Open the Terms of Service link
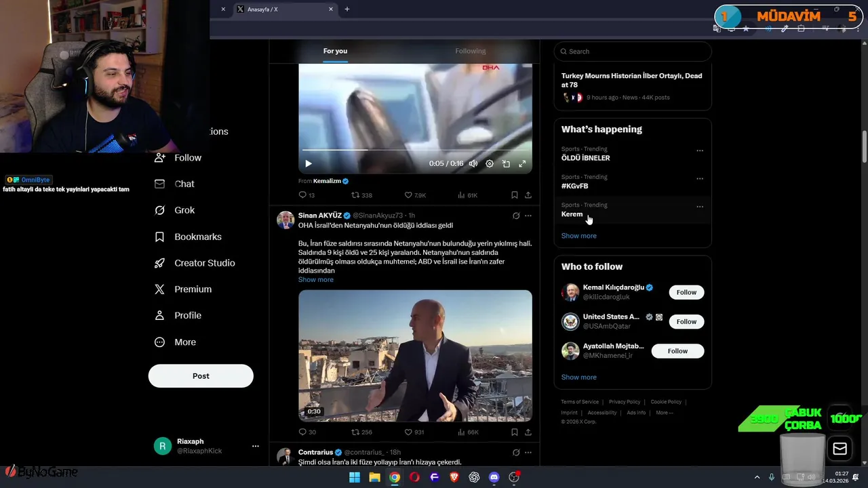 click(580, 402)
